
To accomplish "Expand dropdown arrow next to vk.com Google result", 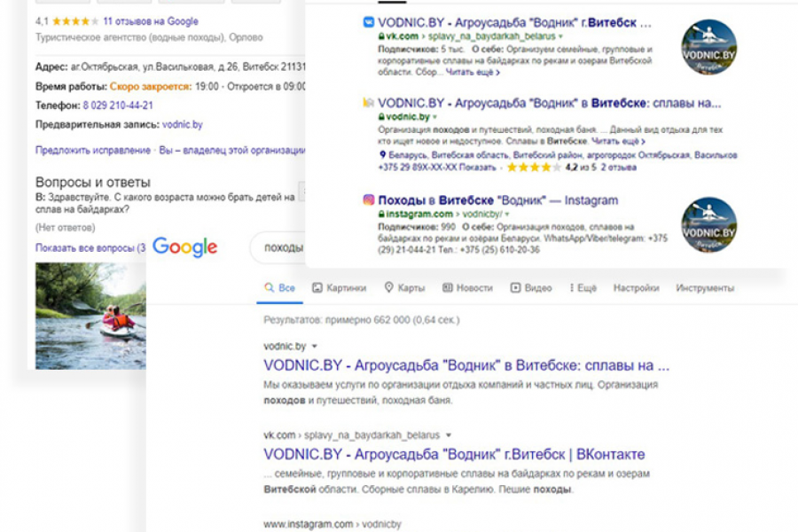I will tap(449, 435).
